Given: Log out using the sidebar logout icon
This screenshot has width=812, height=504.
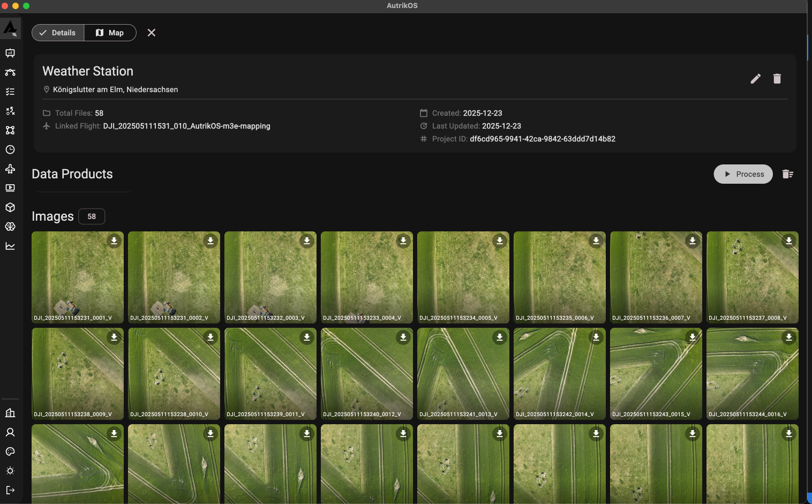Looking at the screenshot, I should point(10,490).
